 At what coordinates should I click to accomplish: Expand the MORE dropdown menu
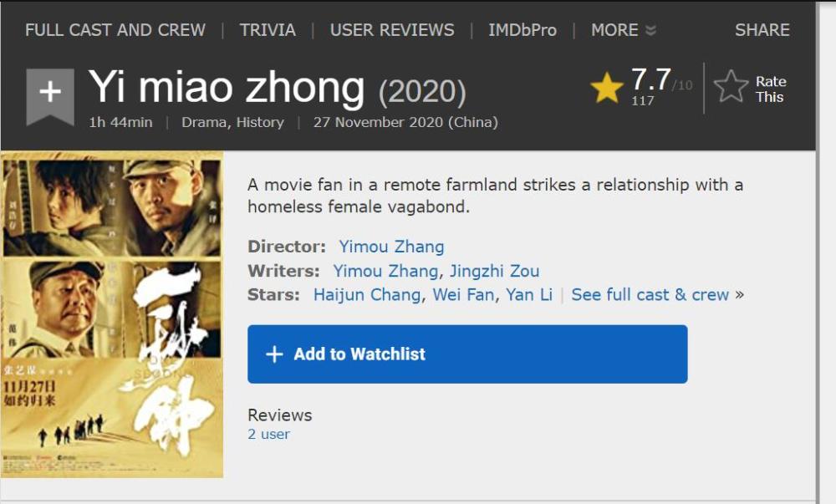pos(623,30)
